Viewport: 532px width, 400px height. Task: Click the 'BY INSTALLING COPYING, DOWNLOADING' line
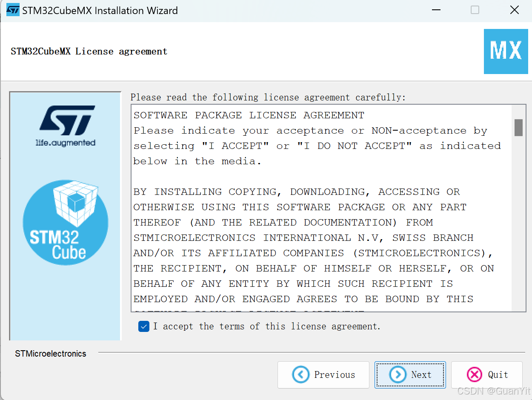pos(297,192)
